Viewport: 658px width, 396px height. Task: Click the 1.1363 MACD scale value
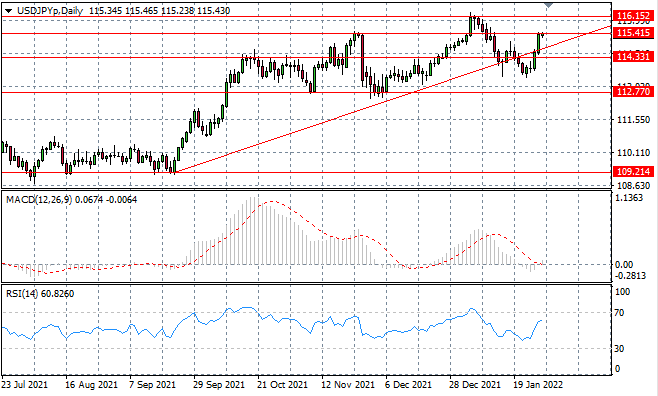click(629, 198)
